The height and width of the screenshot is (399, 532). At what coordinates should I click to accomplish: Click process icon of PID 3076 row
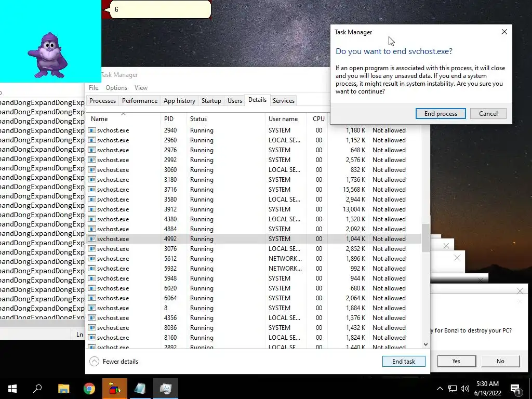point(91,248)
